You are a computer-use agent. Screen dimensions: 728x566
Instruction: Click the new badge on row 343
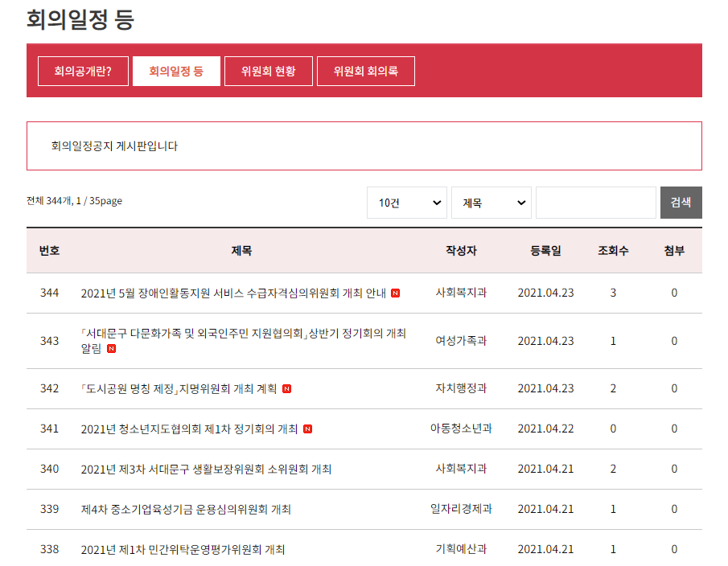point(112,348)
